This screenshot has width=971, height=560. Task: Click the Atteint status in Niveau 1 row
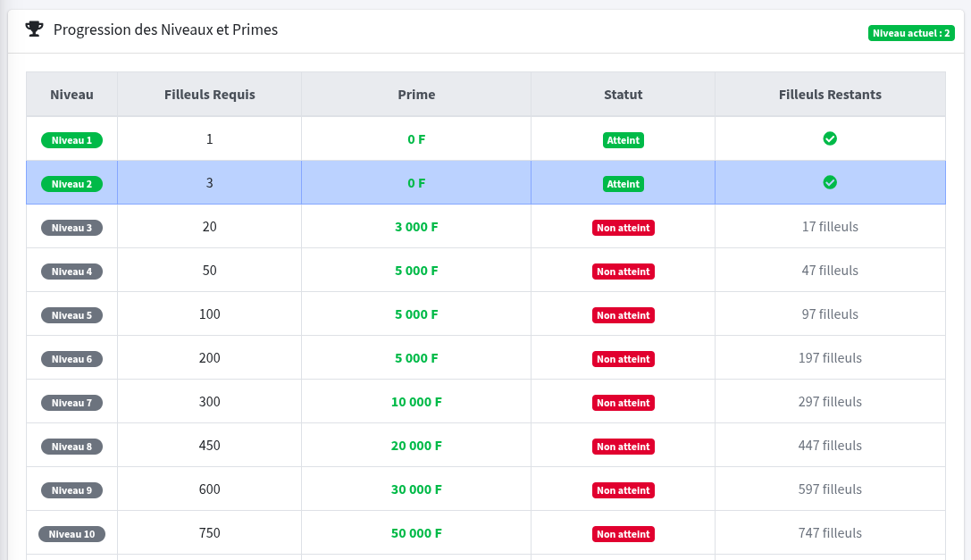(623, 140)
